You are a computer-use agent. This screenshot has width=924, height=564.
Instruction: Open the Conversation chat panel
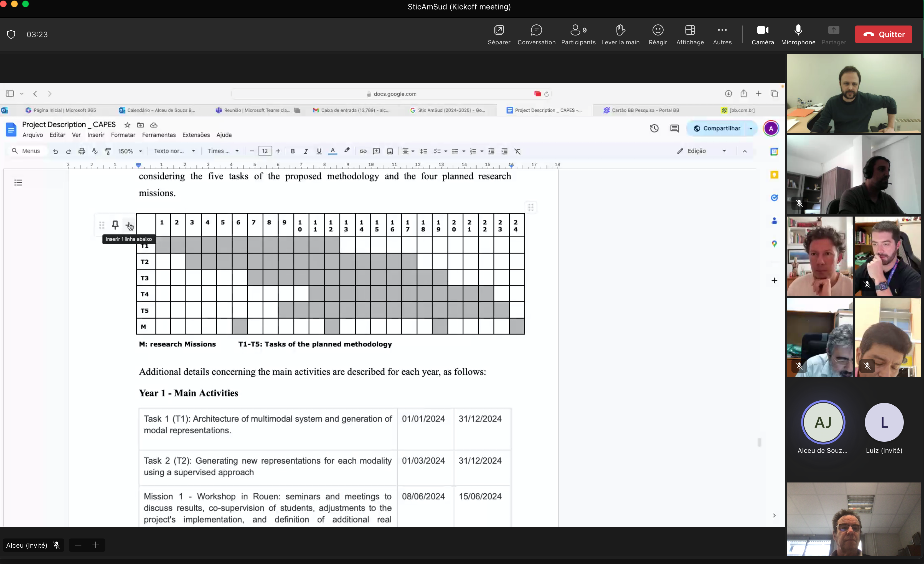click(x=536, y=34)
